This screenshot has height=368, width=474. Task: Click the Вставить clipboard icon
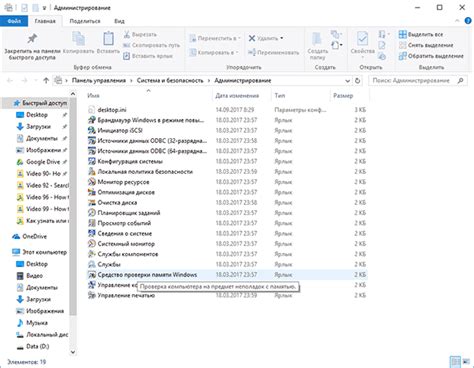[108, 39]
